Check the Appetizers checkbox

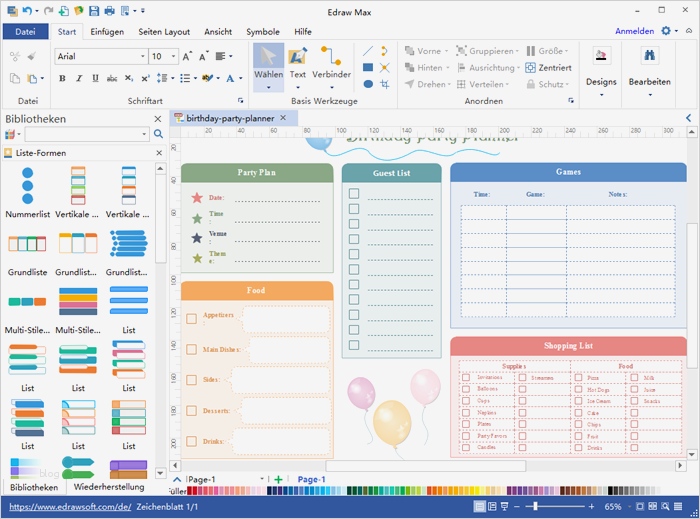[x=192, y=319]
